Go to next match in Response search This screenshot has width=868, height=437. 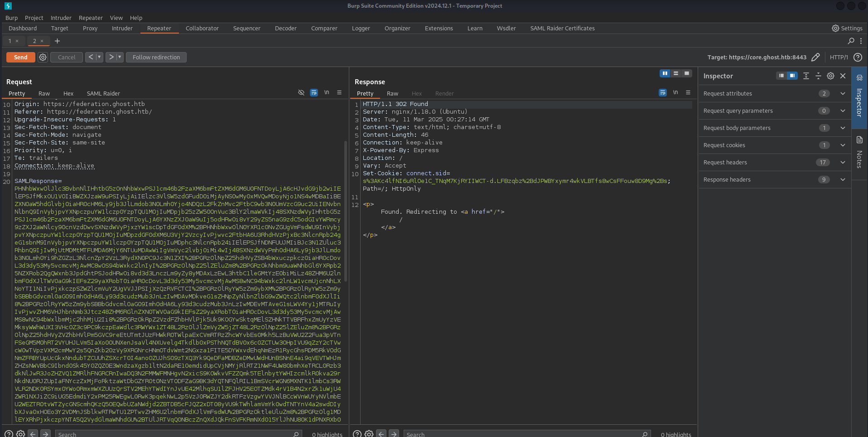[x=394, y=434]
